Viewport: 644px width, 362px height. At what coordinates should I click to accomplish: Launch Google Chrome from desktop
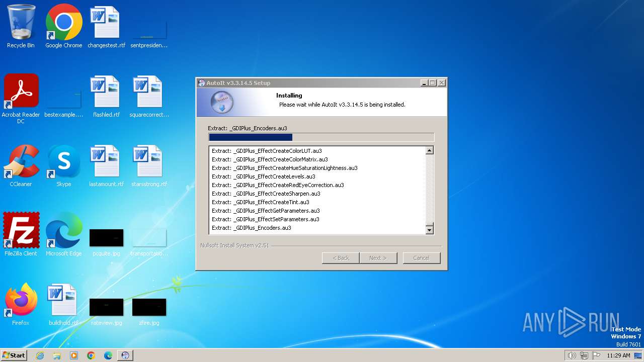(64, 27)
